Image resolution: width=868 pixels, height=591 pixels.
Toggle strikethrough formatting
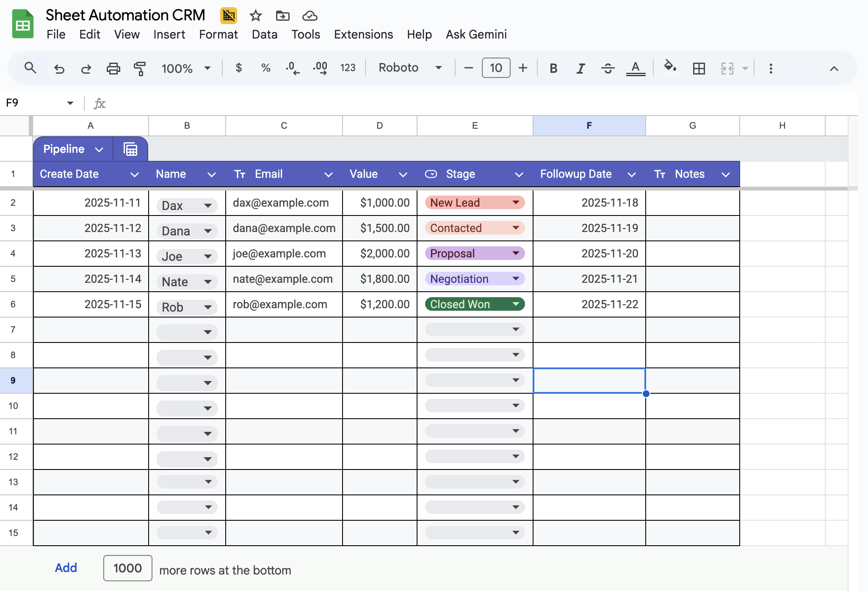coord(608,68)
